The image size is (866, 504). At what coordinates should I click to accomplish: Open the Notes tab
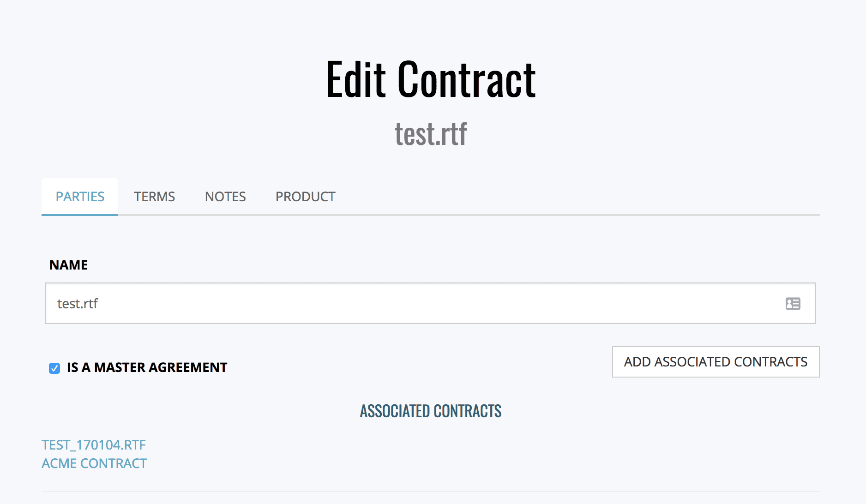point(225,197)
